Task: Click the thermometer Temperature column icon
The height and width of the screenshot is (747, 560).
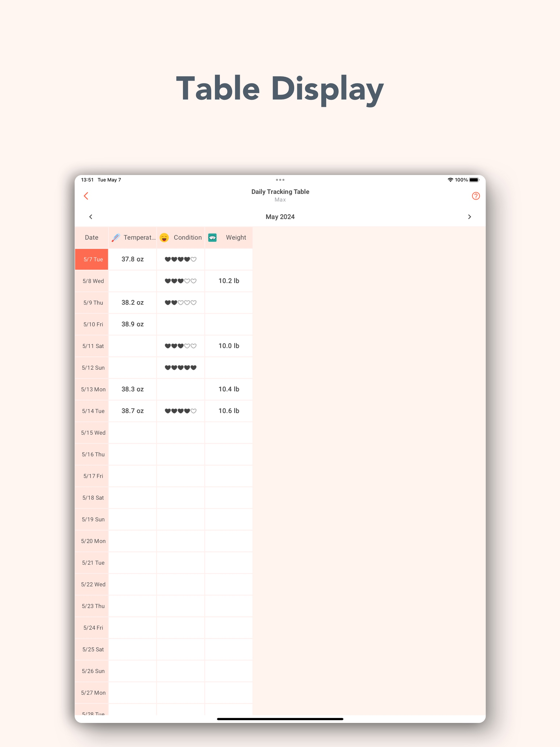Action: (116, 237)
